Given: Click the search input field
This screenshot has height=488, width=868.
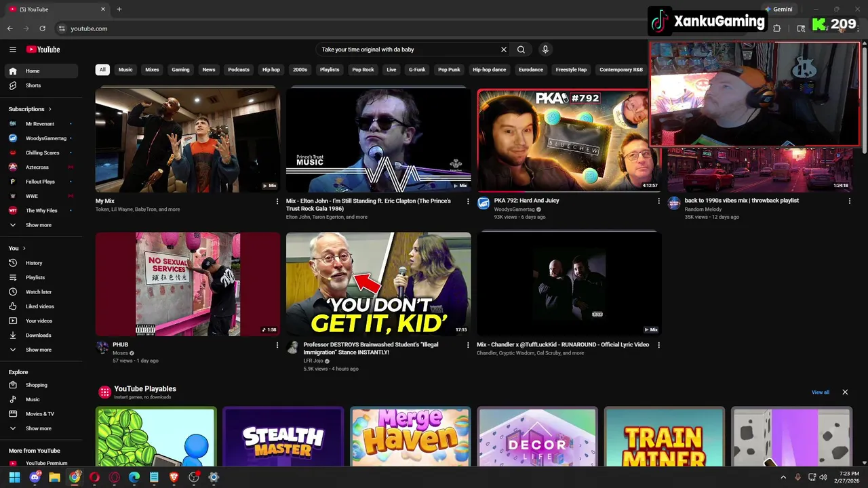Looking at the screenshot, I should pos(407,49).
